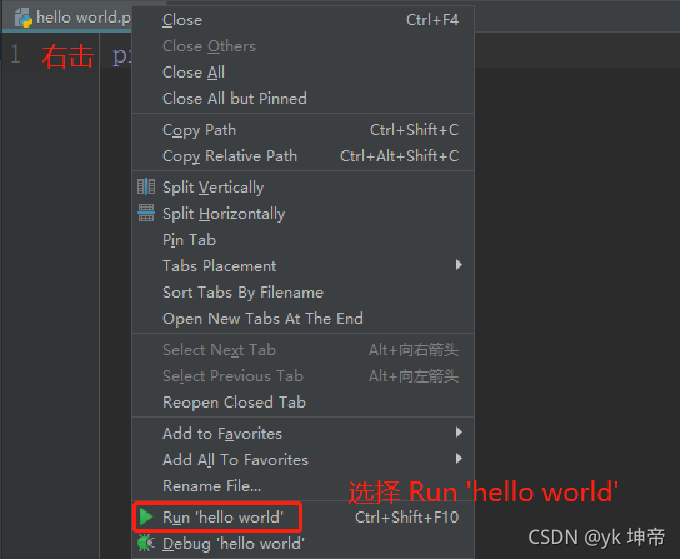The width and height of the screenshot is (681, 559).
Task: Select Split Vertically option
Action: [x=303, y=187]
